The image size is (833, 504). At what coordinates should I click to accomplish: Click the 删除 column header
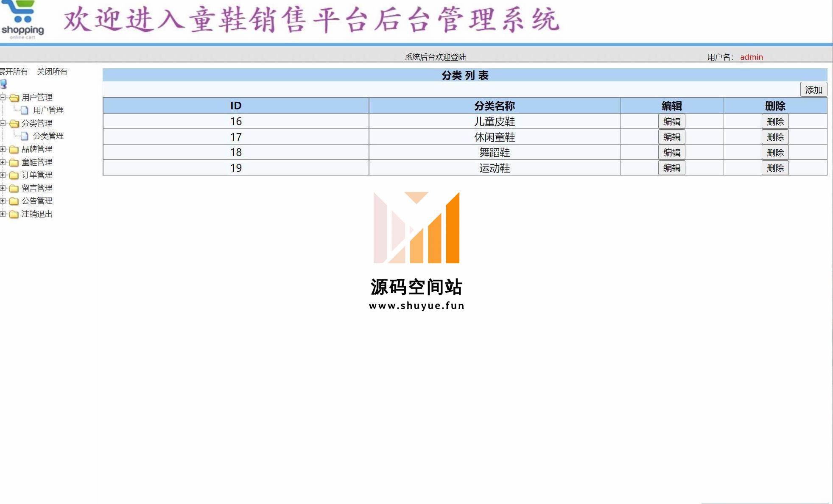click(775, 106)
